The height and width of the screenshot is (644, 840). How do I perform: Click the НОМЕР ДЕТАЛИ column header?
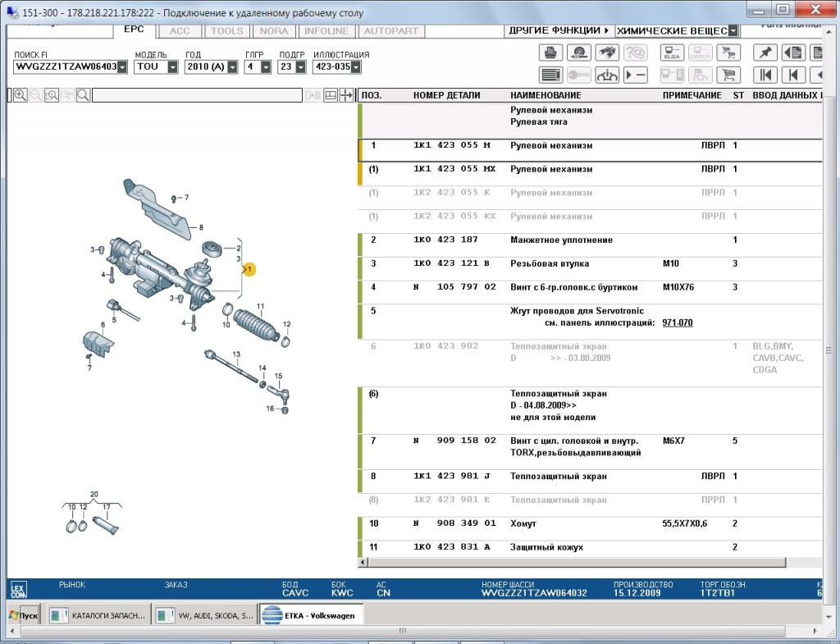446,95
